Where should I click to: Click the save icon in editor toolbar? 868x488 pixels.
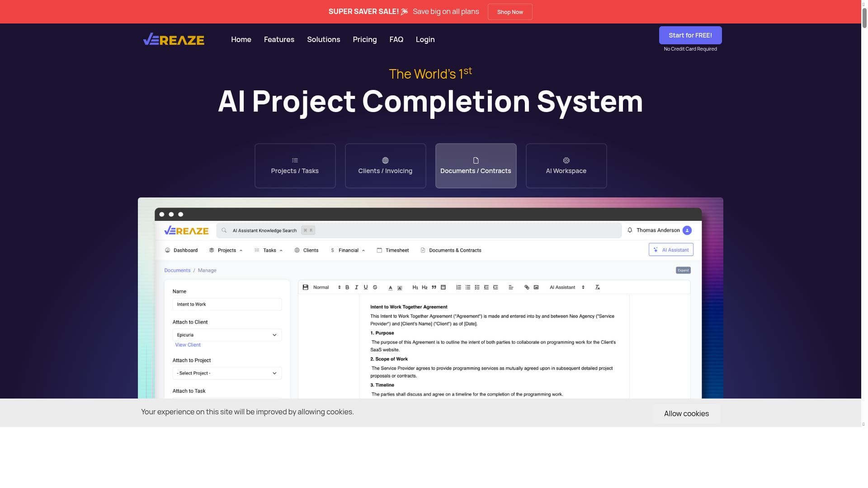click(306, 287)
